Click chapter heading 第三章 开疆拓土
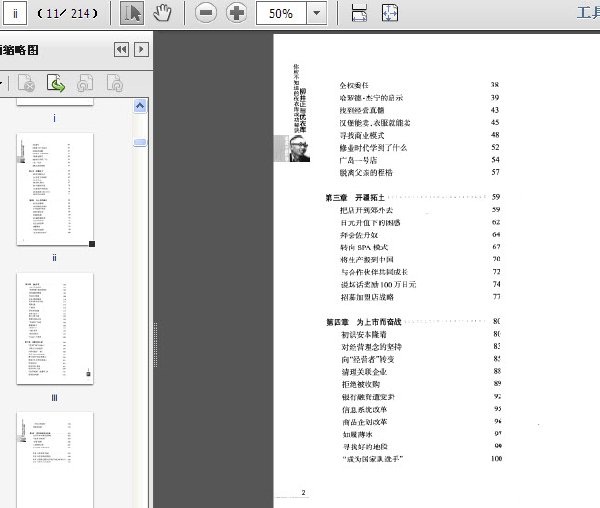This screenshot has width=600, height=508. [355, 197]
